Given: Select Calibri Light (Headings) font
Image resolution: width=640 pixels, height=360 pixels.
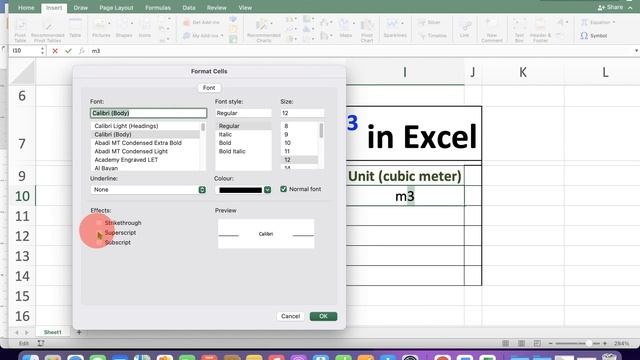Looking at the screenshot, I should (127, 126).
